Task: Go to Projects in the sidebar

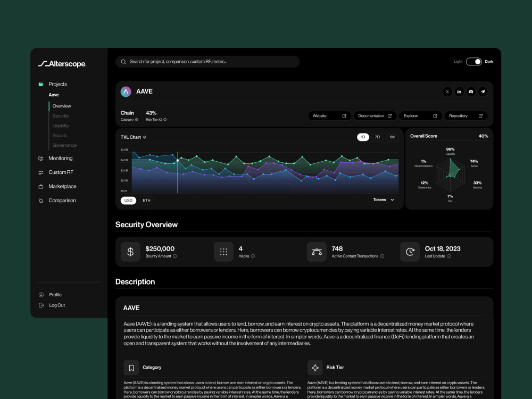Action: (57, 84)
